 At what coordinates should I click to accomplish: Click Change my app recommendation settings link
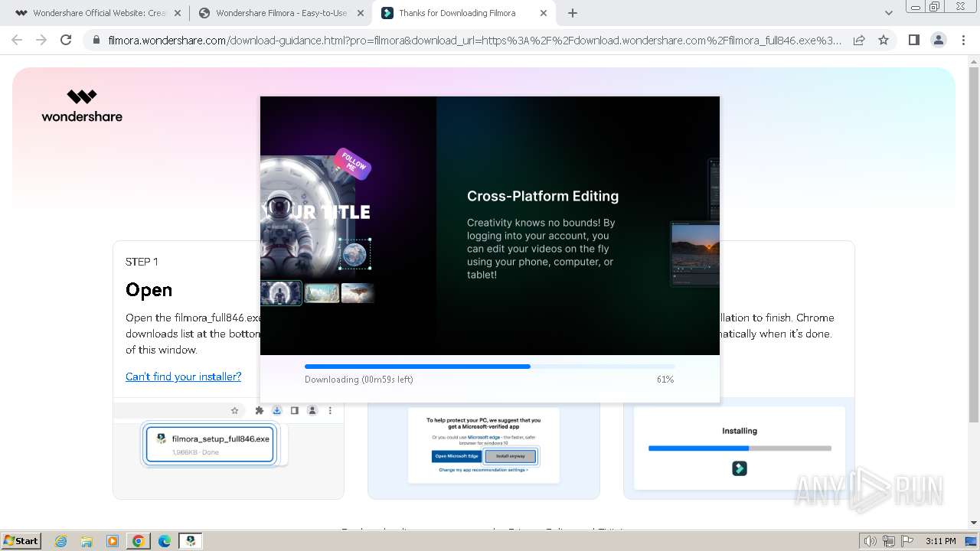[483, 470]
